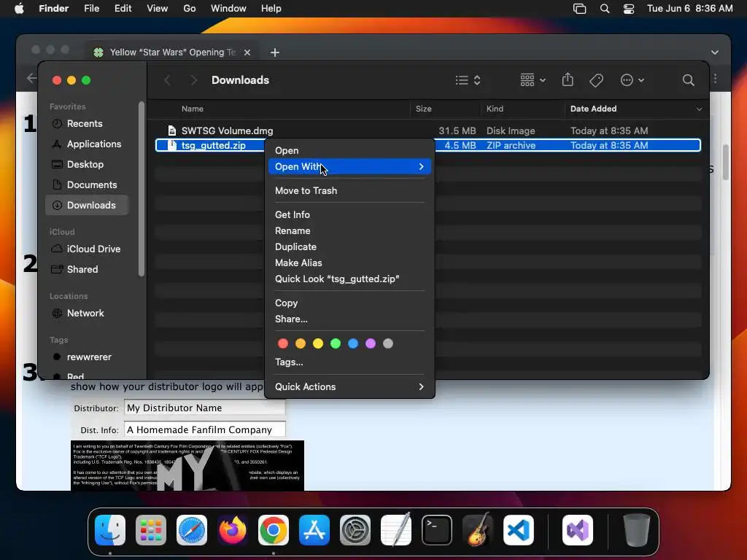Choose Make Alias

[x=349, y=262]
